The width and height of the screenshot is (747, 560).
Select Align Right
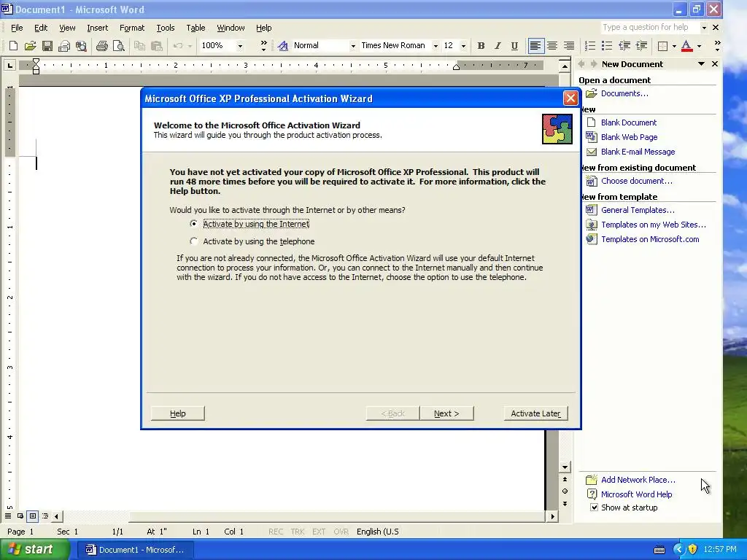click(x=569, y=46)
